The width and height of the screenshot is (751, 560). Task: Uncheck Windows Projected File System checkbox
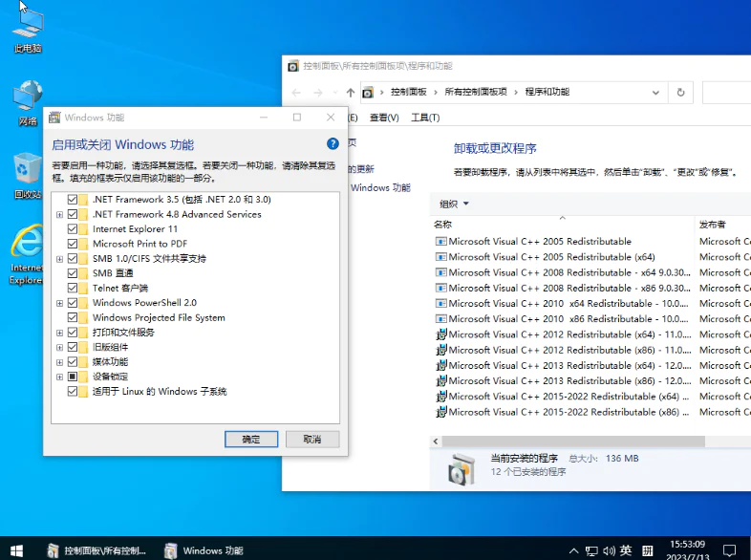point(73,317)
